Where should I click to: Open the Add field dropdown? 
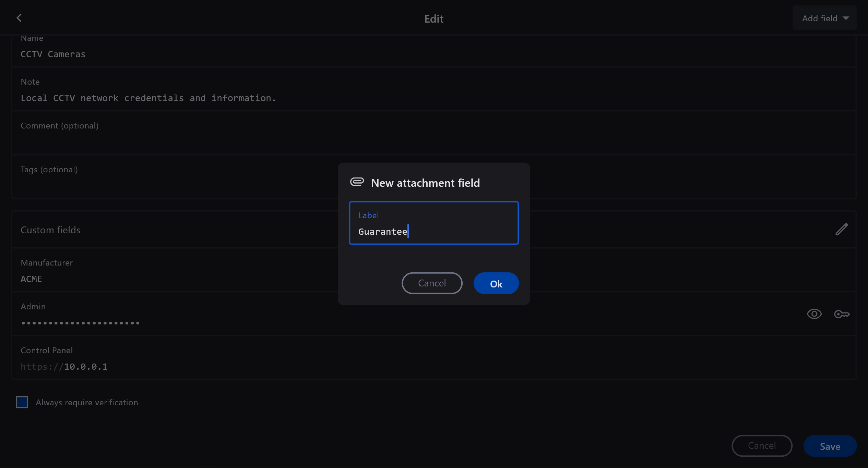click(820, 18)
